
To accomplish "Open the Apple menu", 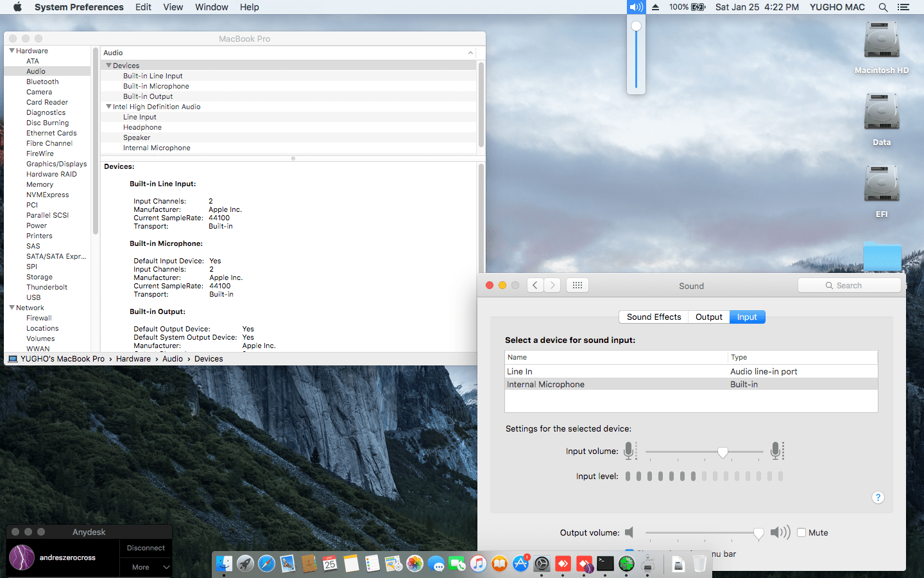I will tap(17, 7).
